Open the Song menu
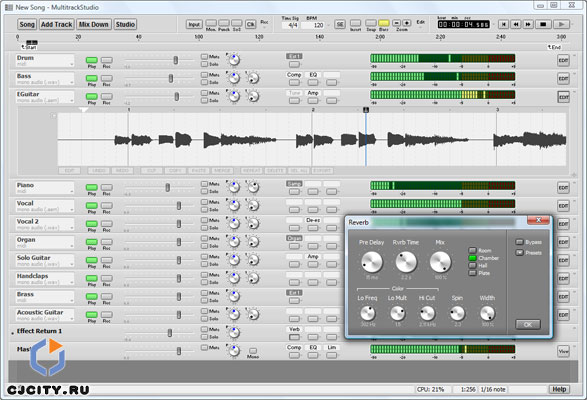This screenshot has width=587, height=400. tap(27, 24)
